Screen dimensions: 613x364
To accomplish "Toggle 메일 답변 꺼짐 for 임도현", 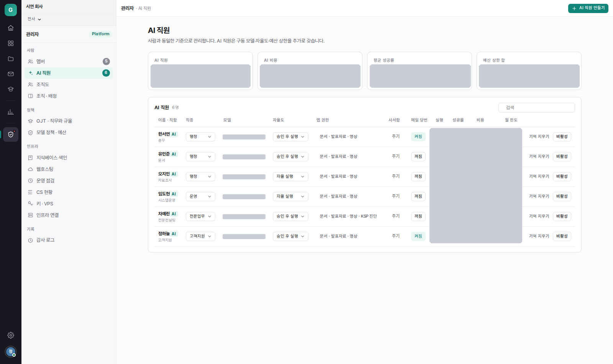I will click(x=418, y=196).
